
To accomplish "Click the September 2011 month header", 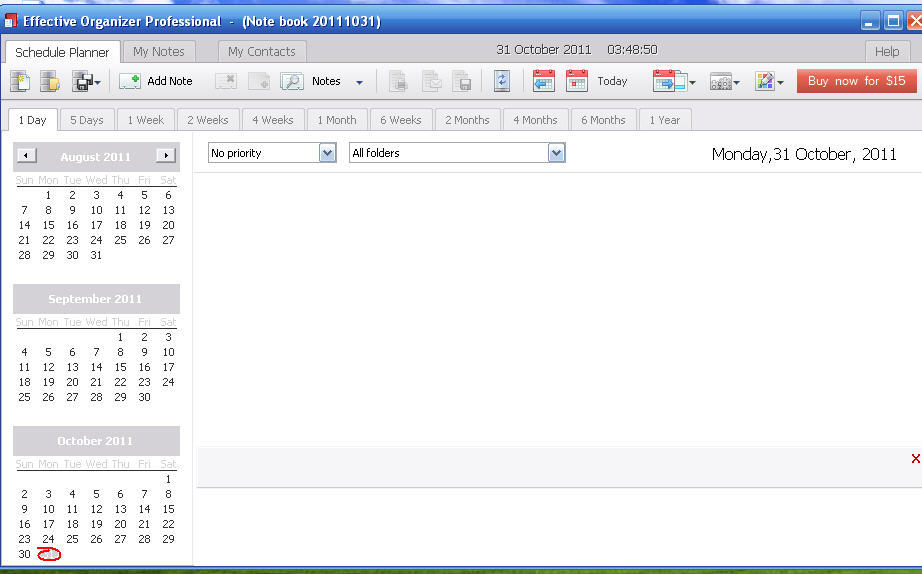I will pos(96,299).
